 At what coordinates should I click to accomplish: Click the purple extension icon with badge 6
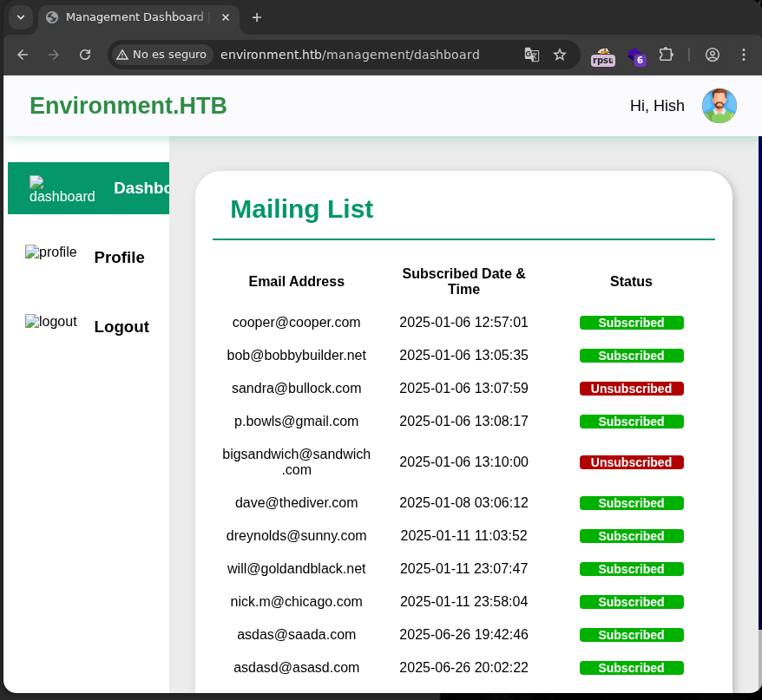click(636, 56)
